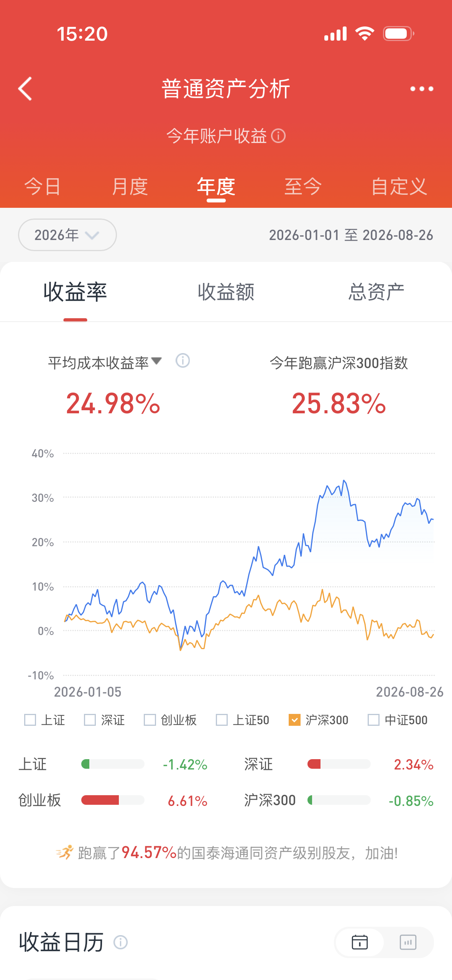Open the three-dot more options menu
The width and height of the screenshot is (452, 980).
point(421,89)
